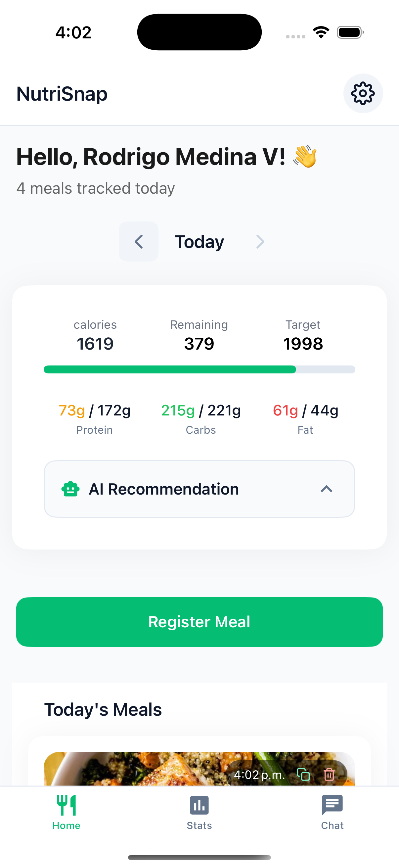Delete the 4:02 p.m. meal with the trash icon

[329, 774]
